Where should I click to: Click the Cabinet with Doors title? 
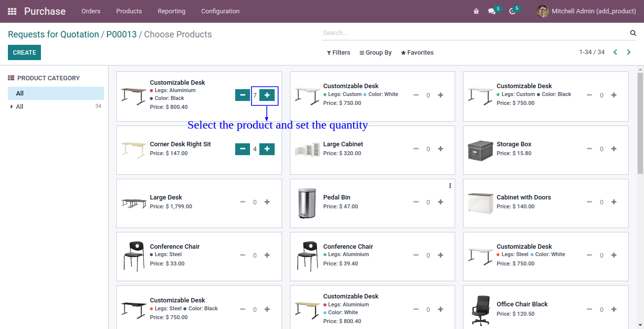click(524, 197)
